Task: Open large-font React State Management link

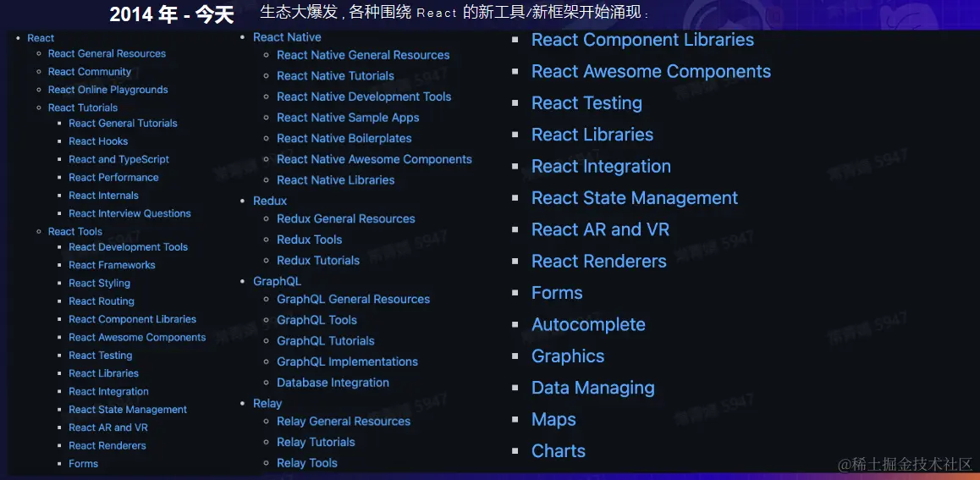Action: (x=635, y=198)
